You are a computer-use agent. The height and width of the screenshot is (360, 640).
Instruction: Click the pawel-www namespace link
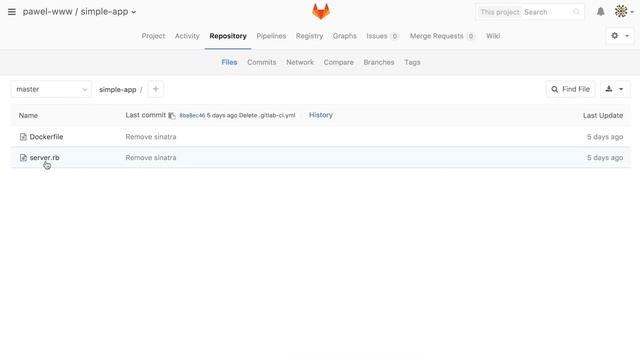(47, 12)
